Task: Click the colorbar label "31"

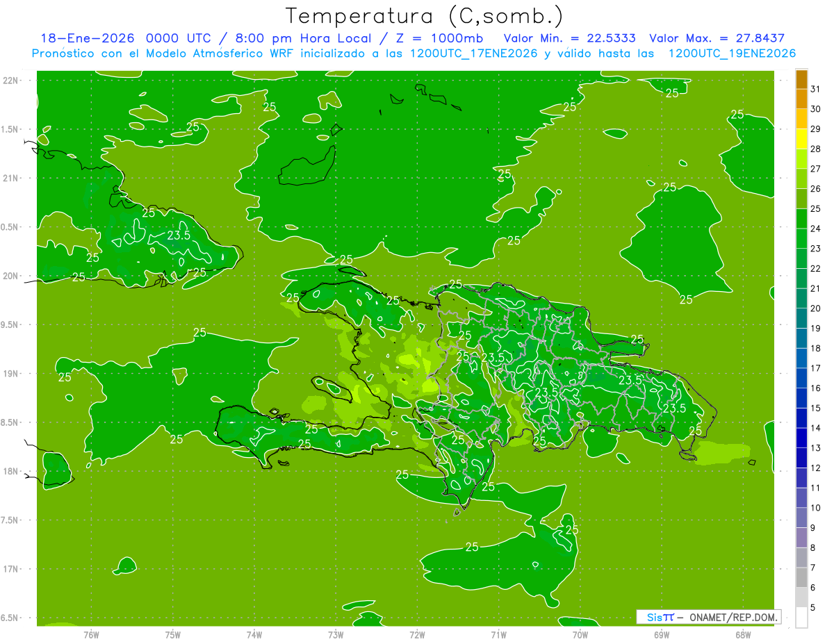Action: 816,88
